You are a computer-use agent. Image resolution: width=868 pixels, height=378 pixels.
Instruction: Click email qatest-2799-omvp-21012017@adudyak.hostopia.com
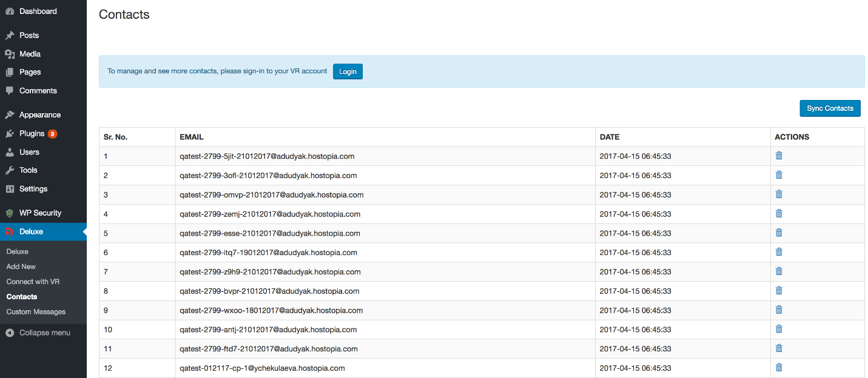point(272,195)
